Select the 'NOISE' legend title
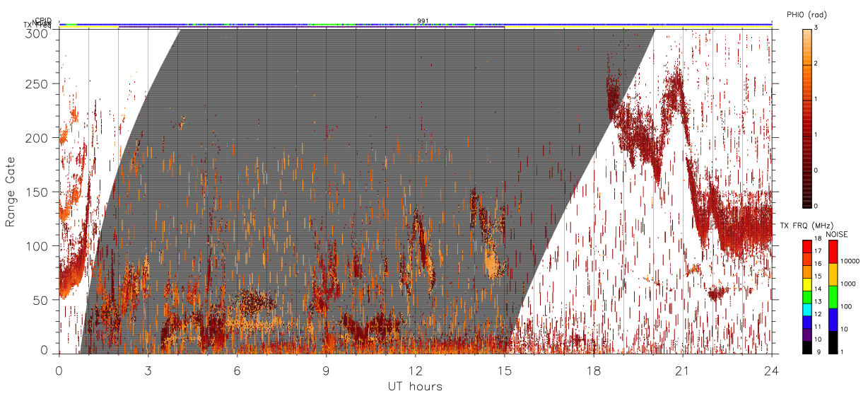This screenshot has height=401, width=868. pyautogui.click(x=837, y=234)
